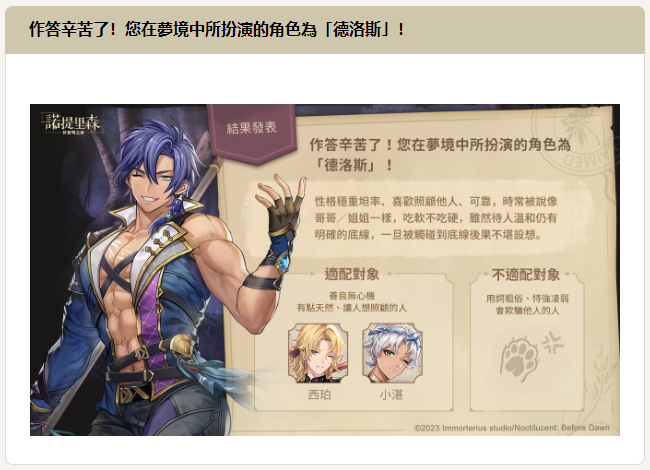Select the white-haired 小湛 character portrait
Image resolution: width=650 pixels, height=470 pixels.
tap(392, 353)
